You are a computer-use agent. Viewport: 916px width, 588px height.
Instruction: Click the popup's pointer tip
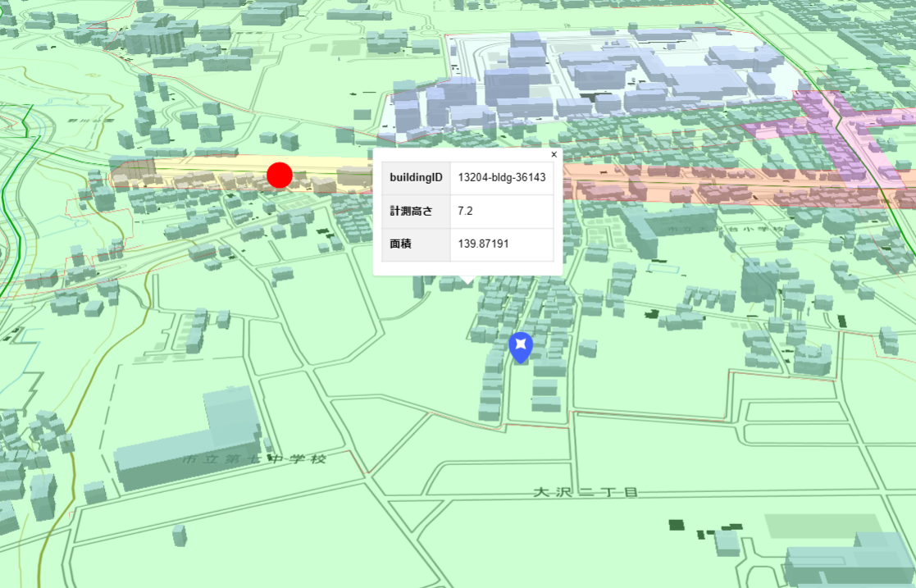coord(467,280)
